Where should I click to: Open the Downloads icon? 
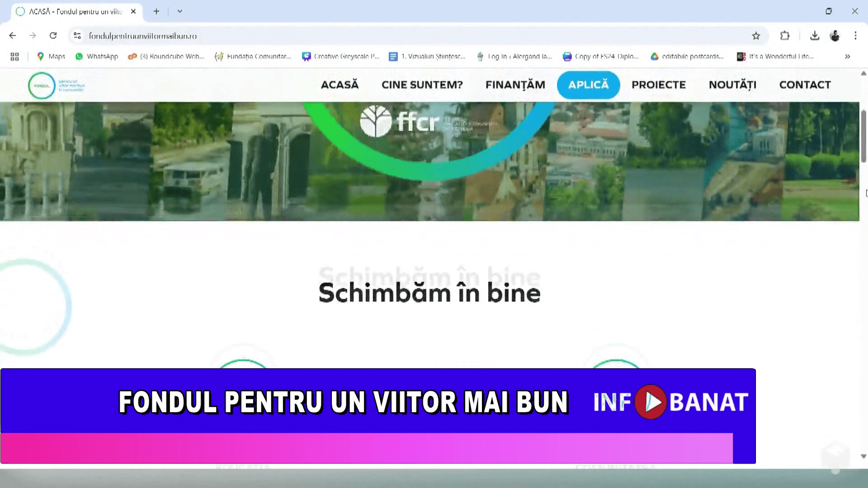tap(815, 36)
